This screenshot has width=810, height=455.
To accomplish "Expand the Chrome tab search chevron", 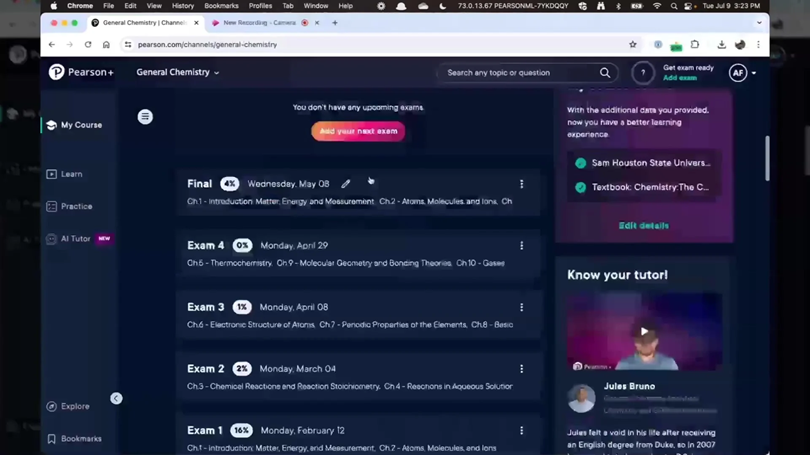I will pos(759,22).
